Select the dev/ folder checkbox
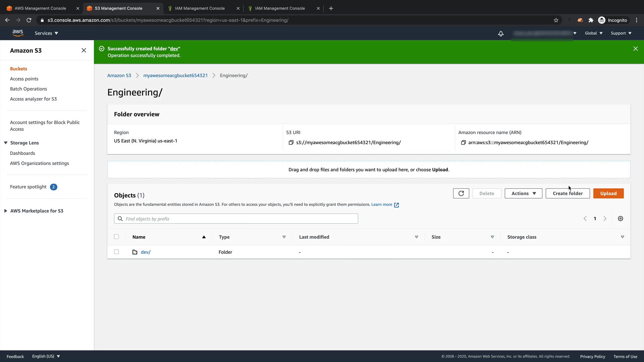This screenshot has width=644, height=362. click(x=116, y=252)
